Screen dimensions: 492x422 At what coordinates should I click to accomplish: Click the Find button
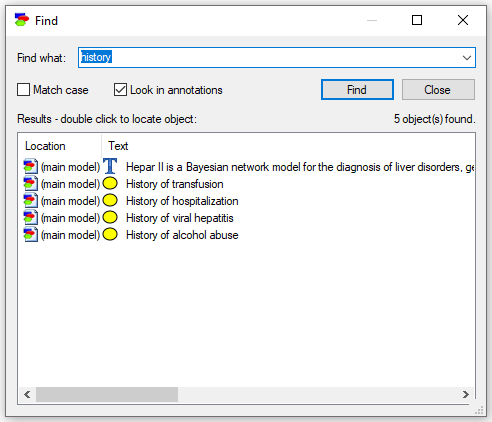357,90
